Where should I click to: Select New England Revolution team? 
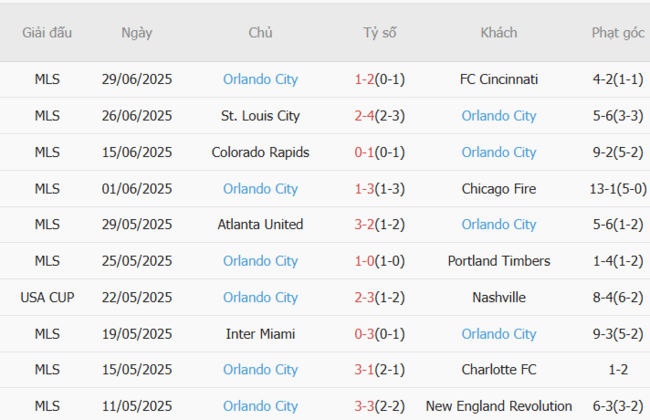[x=498, y=406]
